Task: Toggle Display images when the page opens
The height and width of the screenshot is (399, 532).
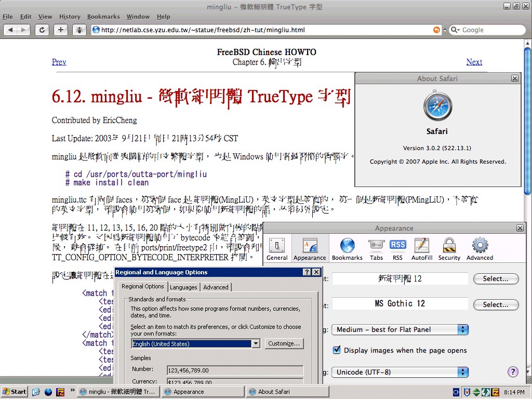Action: pos(337,350)
